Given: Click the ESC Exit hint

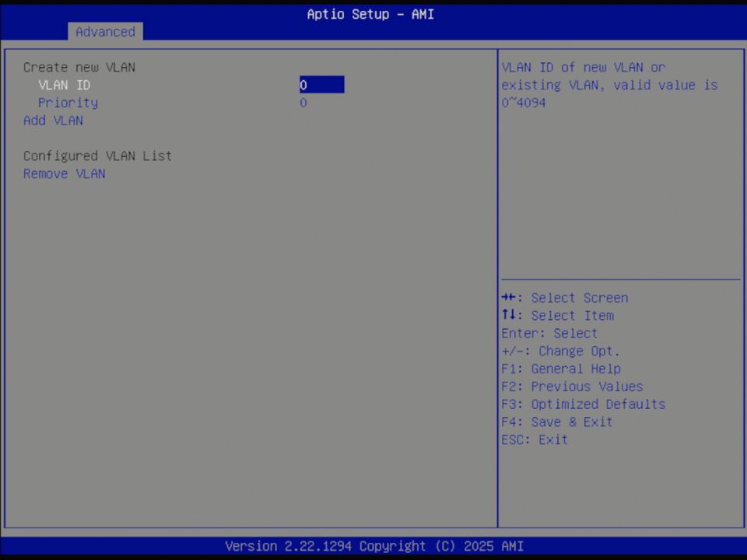Looking at the screenshot, I should tap(534, 439).
